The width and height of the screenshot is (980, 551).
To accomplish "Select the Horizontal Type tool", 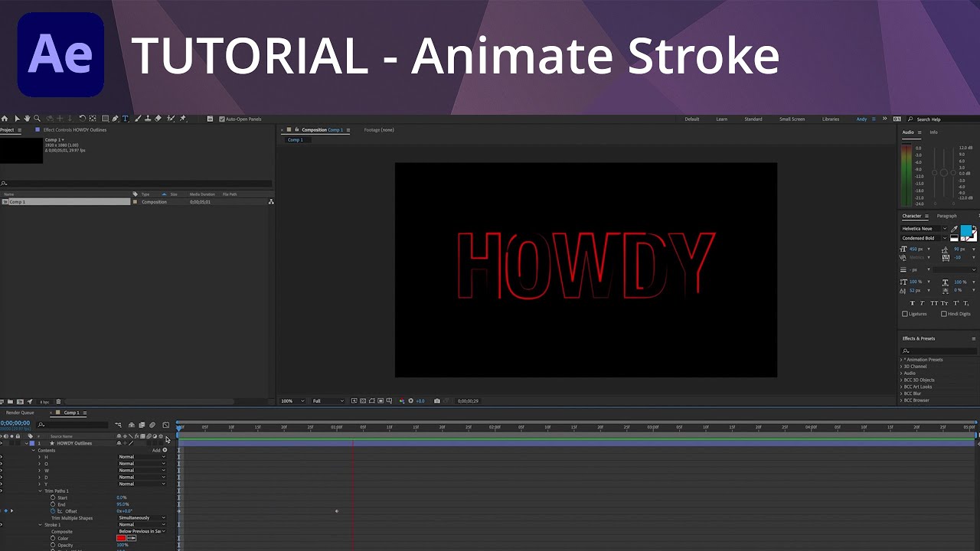I will (126, 119).
